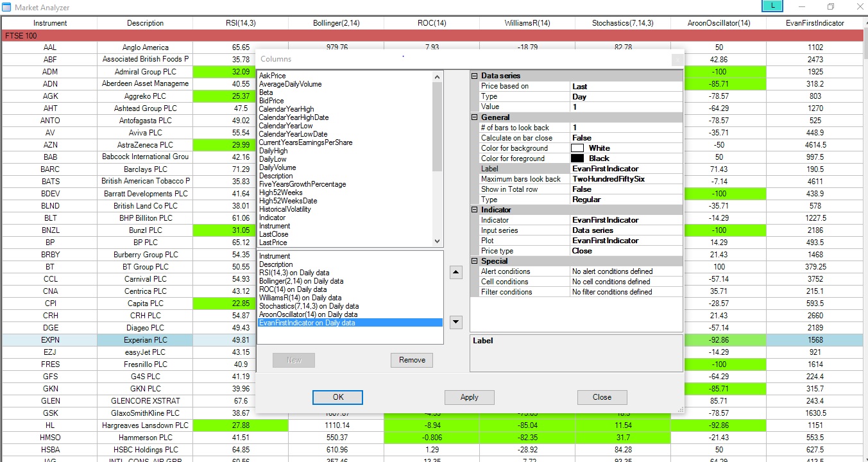Click the scrollbar thumb of available columns list
Viewport: 868px width, 462px height.
[x=438, y=126]
